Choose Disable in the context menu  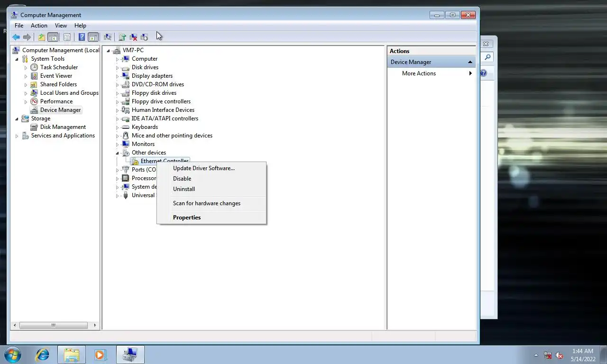point(212,179)
